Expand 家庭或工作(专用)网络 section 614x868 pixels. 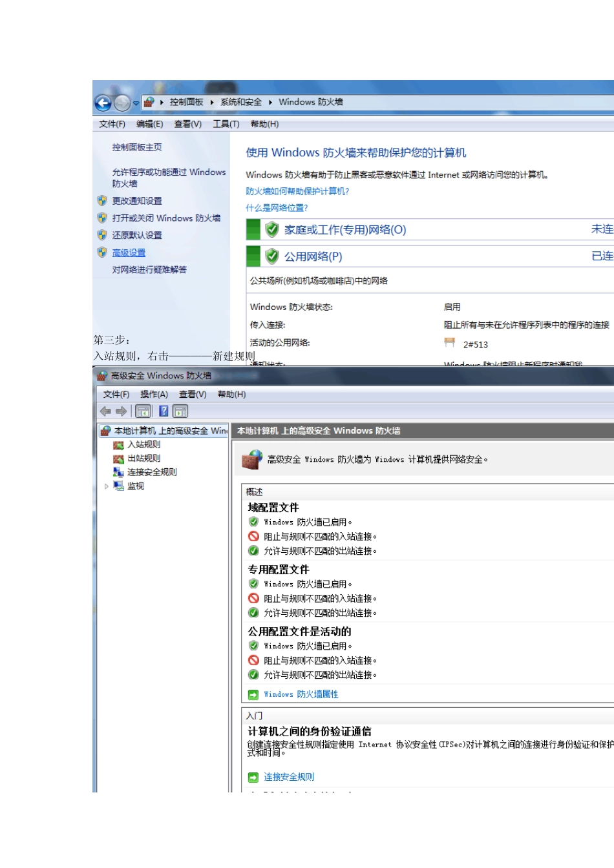430,229
